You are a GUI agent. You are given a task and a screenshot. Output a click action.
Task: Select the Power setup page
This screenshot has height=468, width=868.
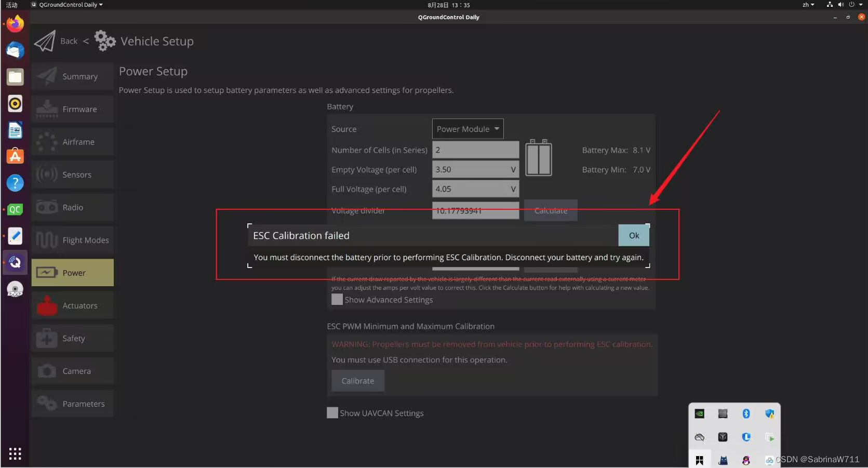coord(73,273)
